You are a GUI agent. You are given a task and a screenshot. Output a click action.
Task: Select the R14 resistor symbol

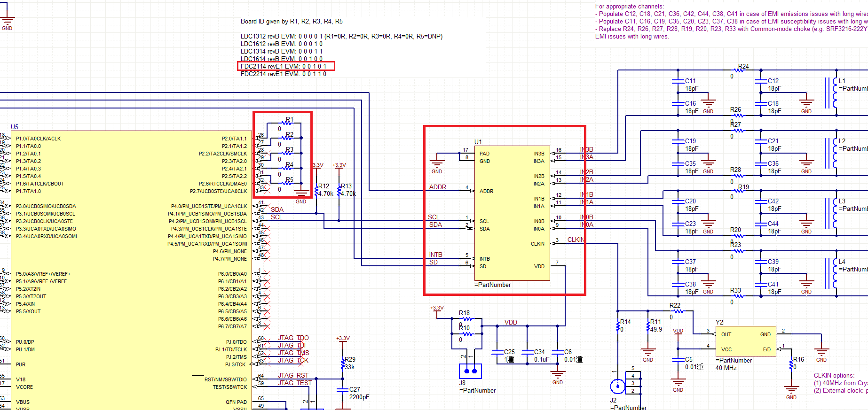(x=618, y=326)
